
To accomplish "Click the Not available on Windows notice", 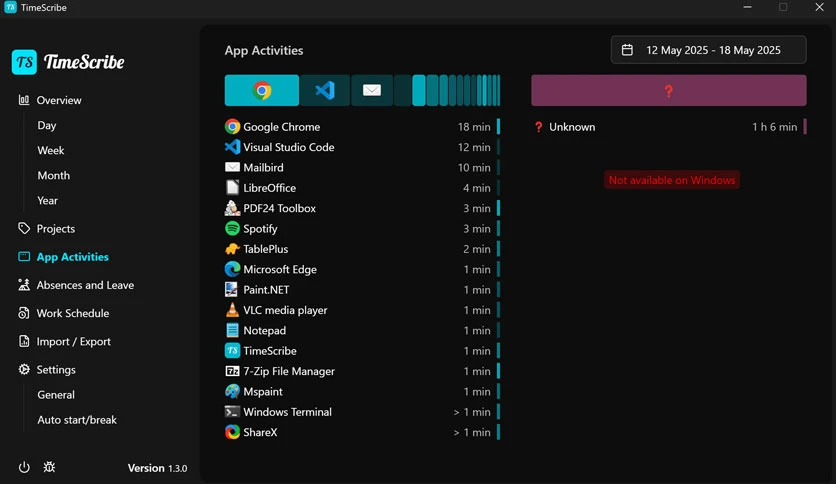I will 672,180.
